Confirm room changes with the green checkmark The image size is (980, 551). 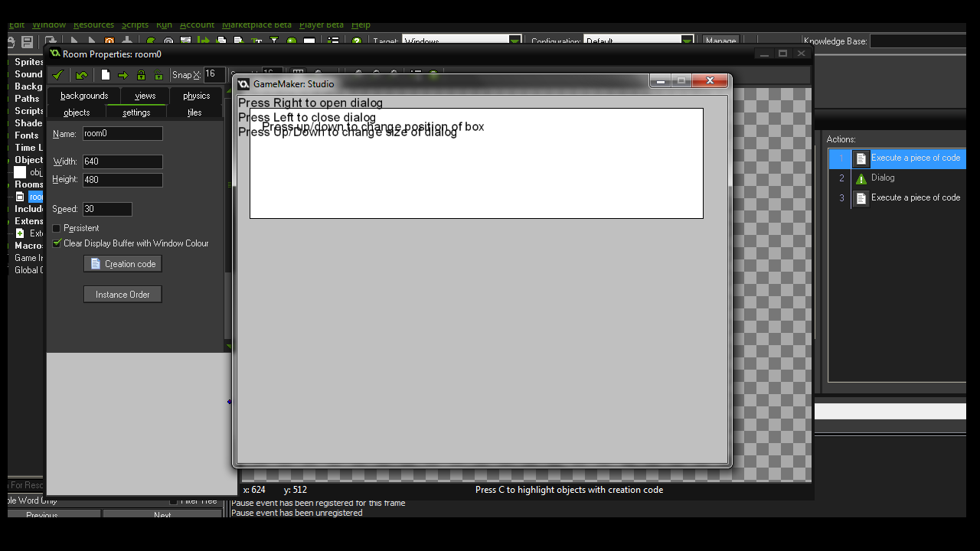[57, 74]
